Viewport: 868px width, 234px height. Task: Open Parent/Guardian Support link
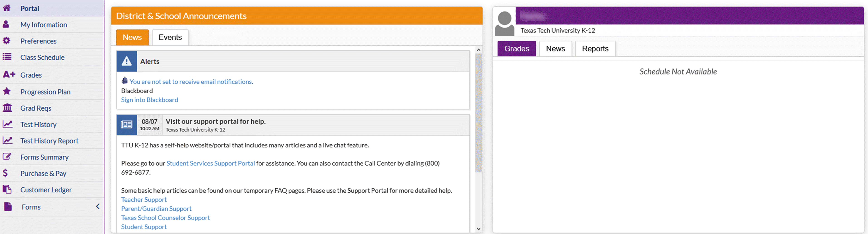tap(156, 208)
